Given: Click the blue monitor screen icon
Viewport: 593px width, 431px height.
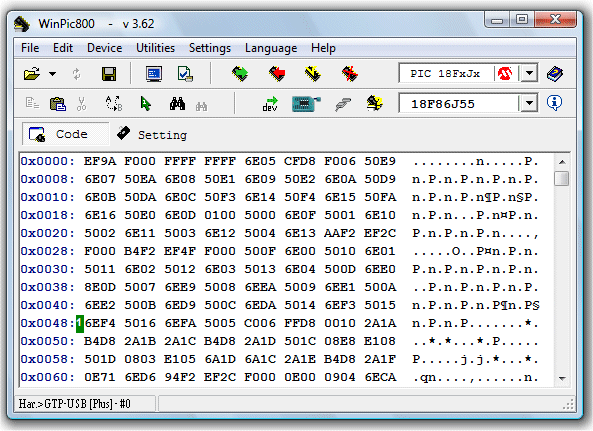Looking at the screenshot, I should 154,74.
